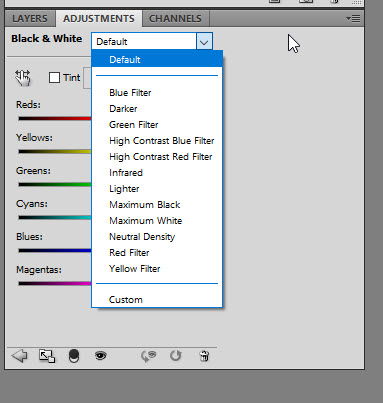This screenshot has width=383, height=403.
Task: Click the Magentas slider track
Action: (55, 283)
